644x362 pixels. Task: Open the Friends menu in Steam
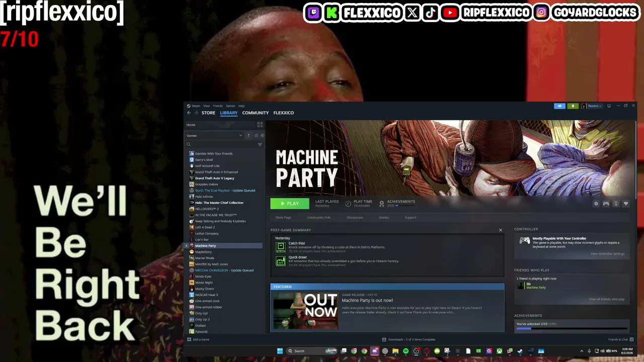pyautogui.click(x=218, y=106)
